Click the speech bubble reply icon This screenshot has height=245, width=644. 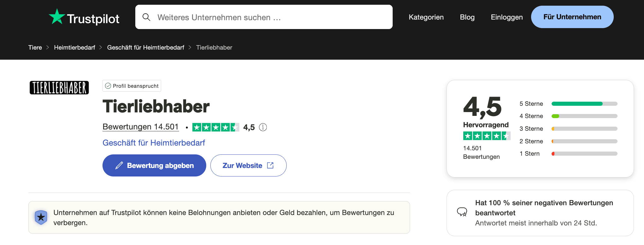click(462, 212)
